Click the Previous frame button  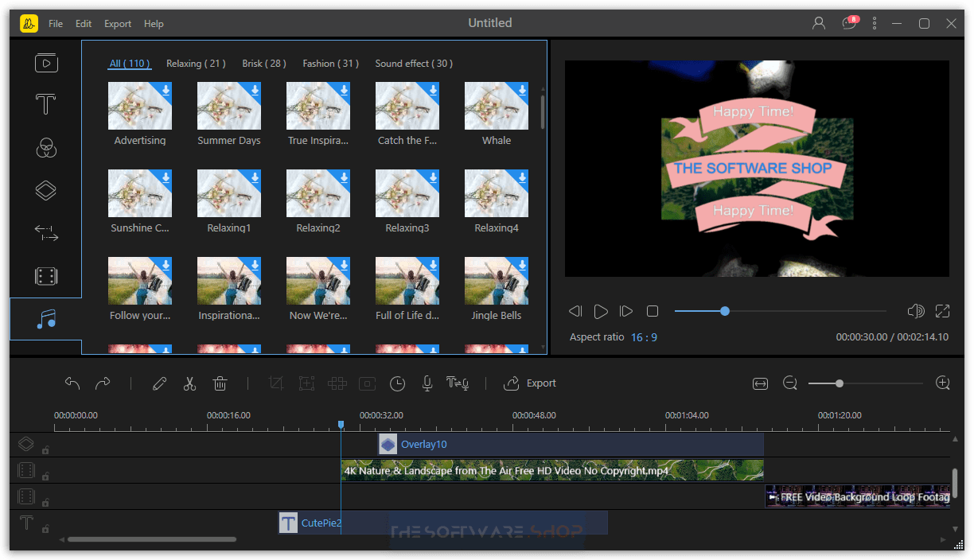(x=575, y=311)
